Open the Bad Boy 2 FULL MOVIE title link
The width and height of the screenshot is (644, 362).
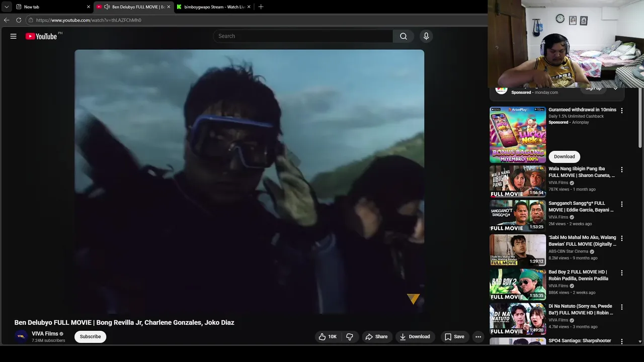(579, 275)
